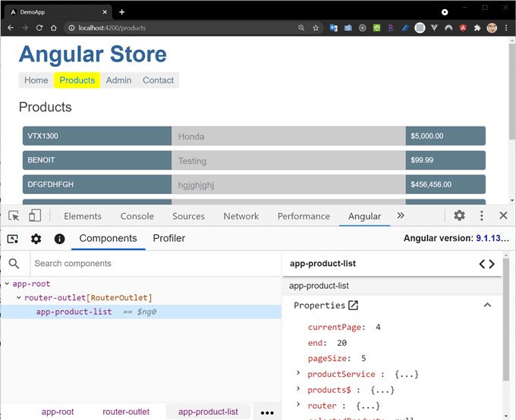Select app-product-list in the breadcrumb bar
Viewport: 516px width, 420px height.
click(208, 412)
